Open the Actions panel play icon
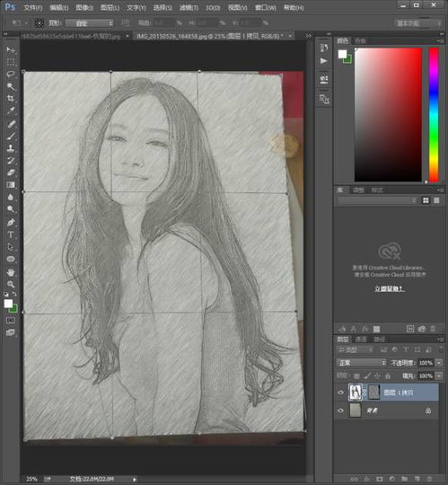448x485 pixels. pyautogui.click(x=324, y=61)
